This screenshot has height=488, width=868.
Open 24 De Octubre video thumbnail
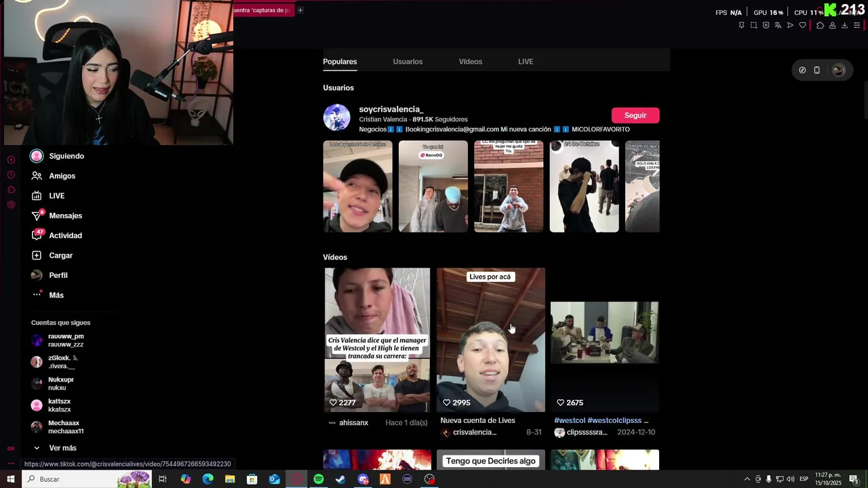pos(584,186)
